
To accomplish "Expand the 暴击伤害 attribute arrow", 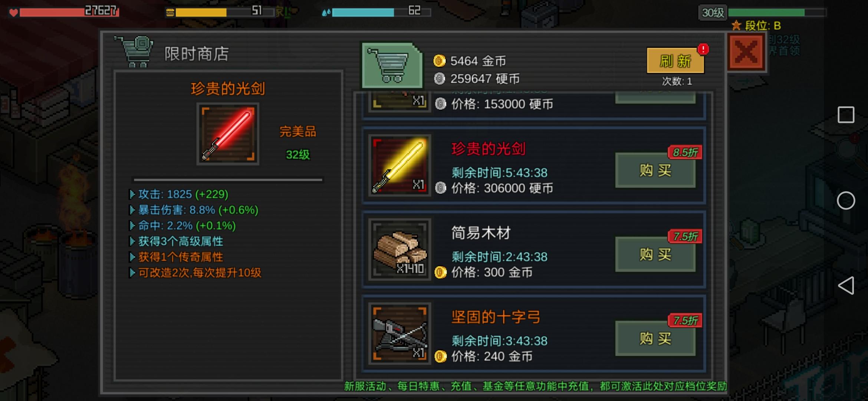I will [x=132, y=210].
